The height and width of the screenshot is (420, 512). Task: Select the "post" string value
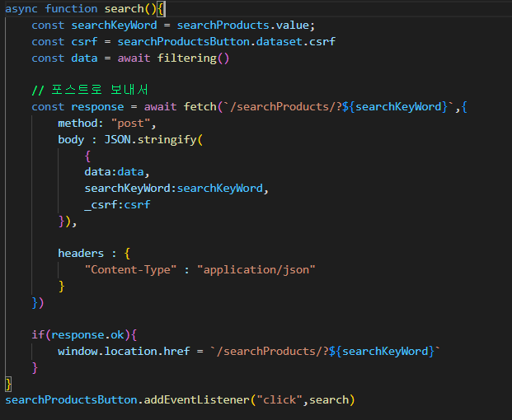(130, 124)
